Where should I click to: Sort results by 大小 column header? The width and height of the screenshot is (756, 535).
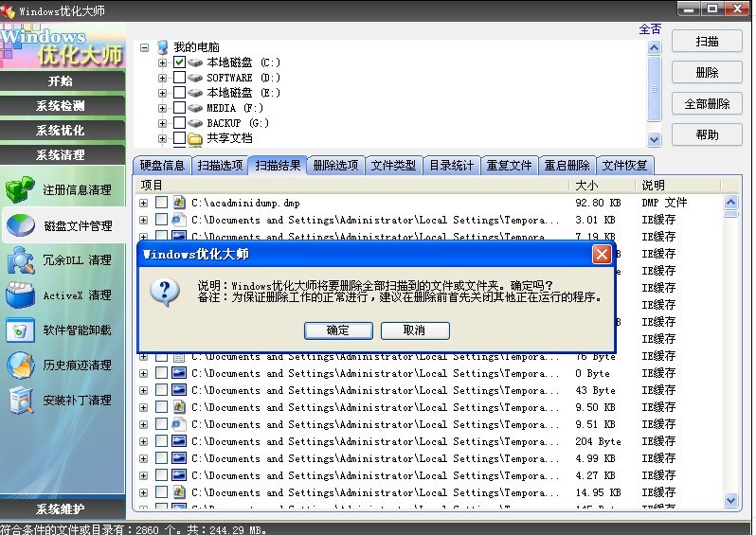point(603,185)
